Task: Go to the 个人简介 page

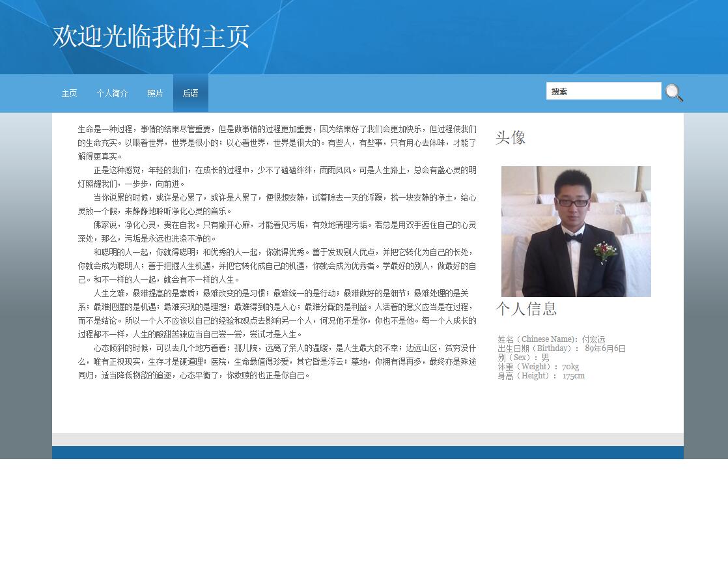Action: click(112, 93)
